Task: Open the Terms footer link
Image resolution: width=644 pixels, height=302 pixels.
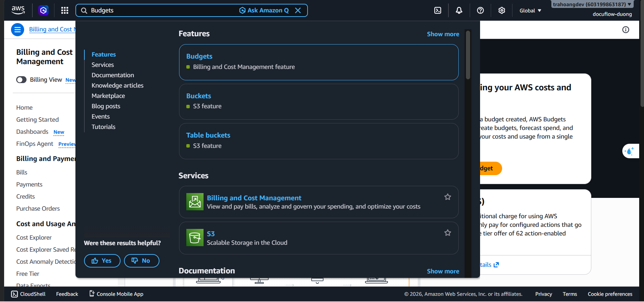Action: tap(570, 294)
